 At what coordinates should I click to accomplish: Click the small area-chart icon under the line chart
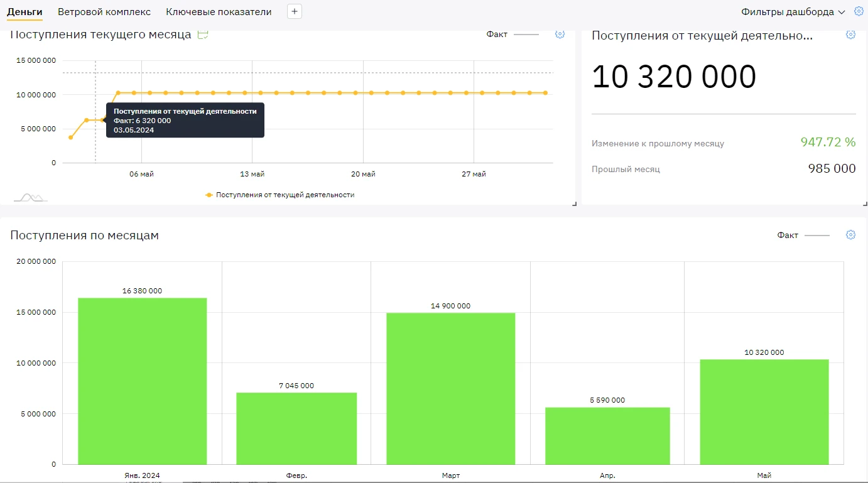coord(31,197)
